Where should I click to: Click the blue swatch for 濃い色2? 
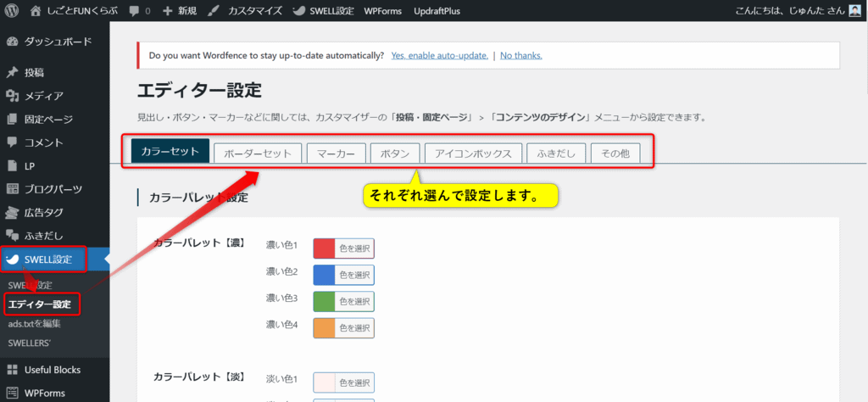coord(325,275)
